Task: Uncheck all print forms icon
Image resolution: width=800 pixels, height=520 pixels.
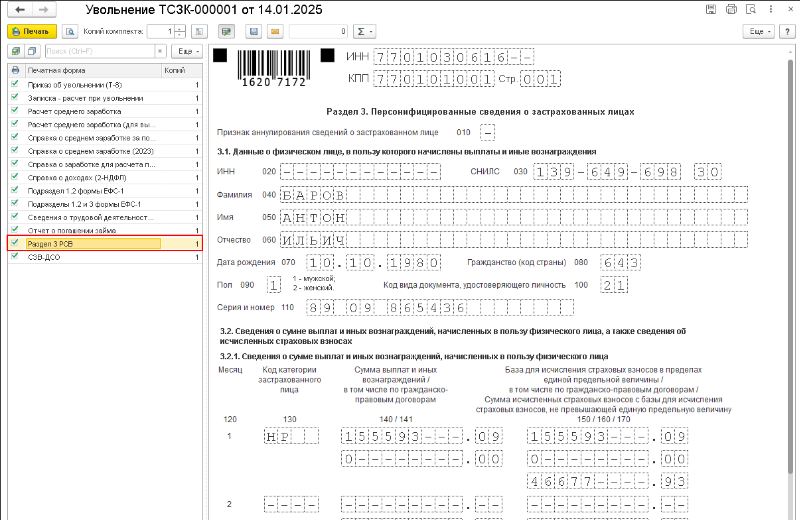Action: point(33,52)
